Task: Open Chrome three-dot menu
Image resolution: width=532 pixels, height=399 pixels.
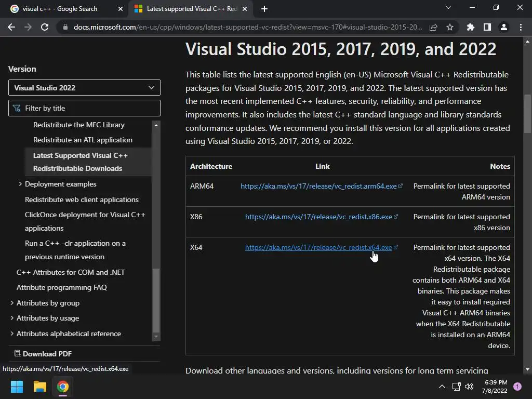Action: [x=521, y=28]
